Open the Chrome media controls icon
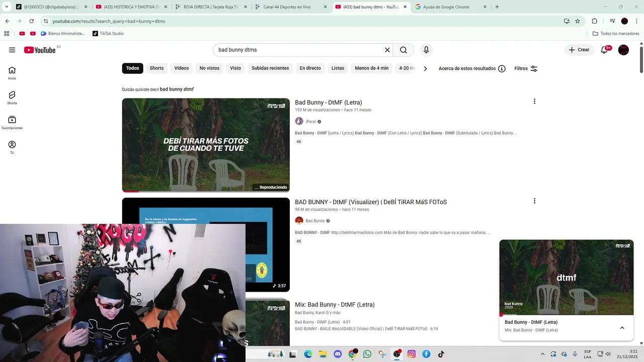Screen dimensions: 644x362 [x=612, y=21]
